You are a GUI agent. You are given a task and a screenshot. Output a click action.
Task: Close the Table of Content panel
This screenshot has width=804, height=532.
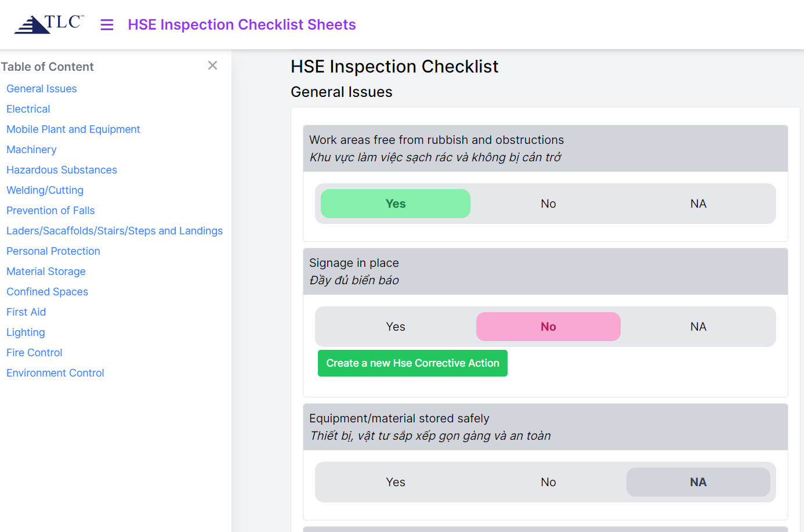tap(212, 66)
